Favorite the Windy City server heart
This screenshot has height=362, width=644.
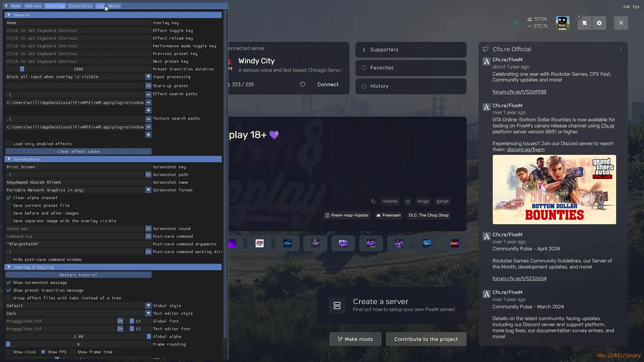click(x=302, y=84)
